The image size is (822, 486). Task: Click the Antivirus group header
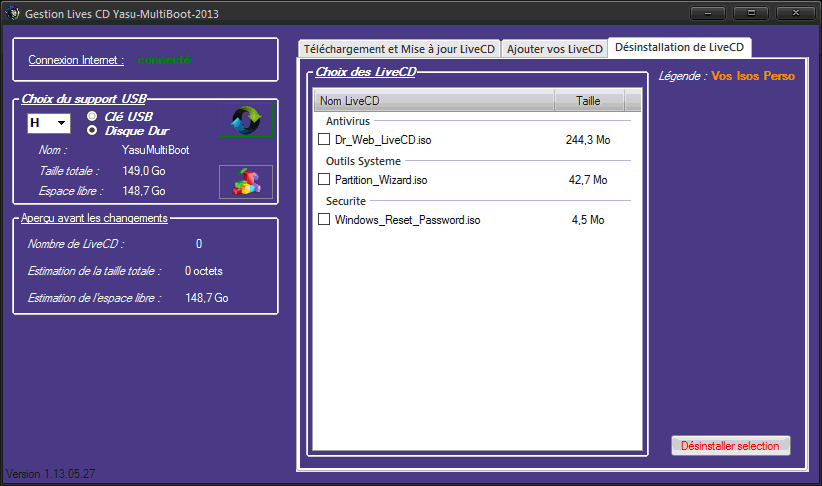[348, 121]
